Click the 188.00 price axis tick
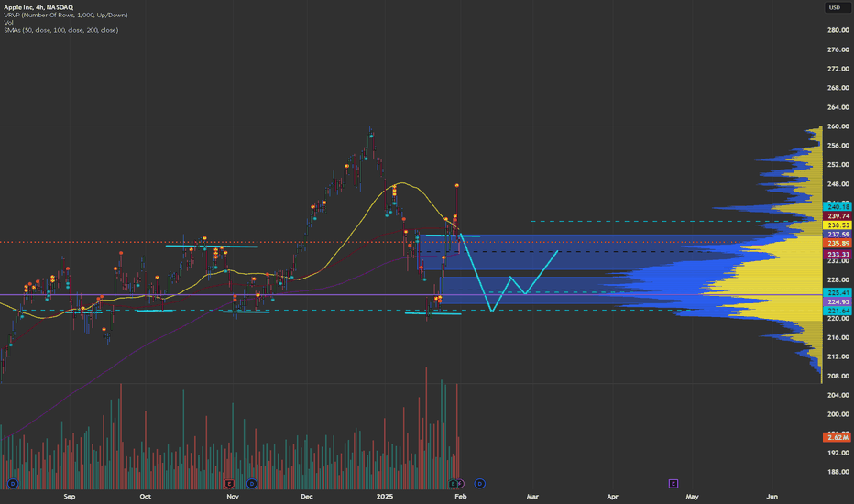The image size is (854, 504). point(838,472)
